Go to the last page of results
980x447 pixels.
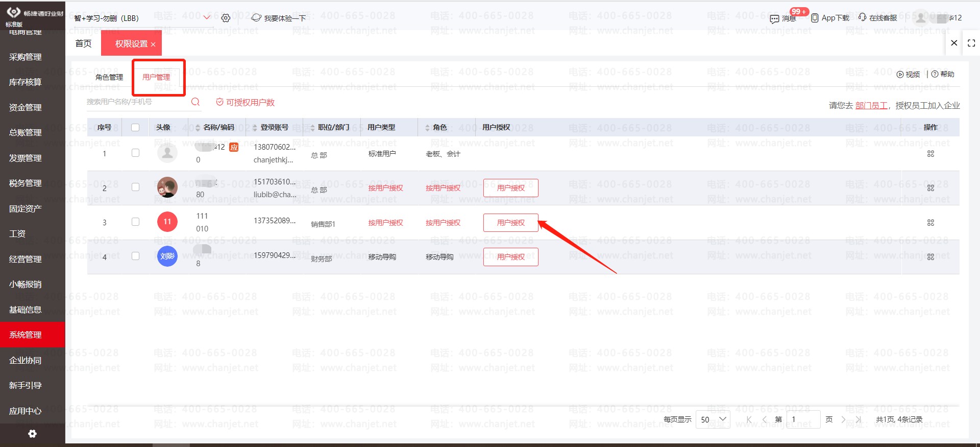tap(859, 419)
